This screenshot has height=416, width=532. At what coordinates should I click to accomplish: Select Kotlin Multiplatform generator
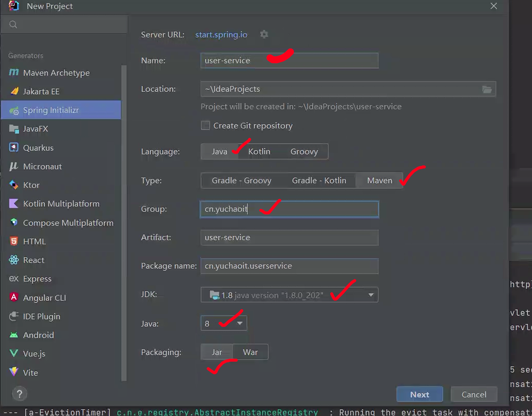[x=61, y=204]
